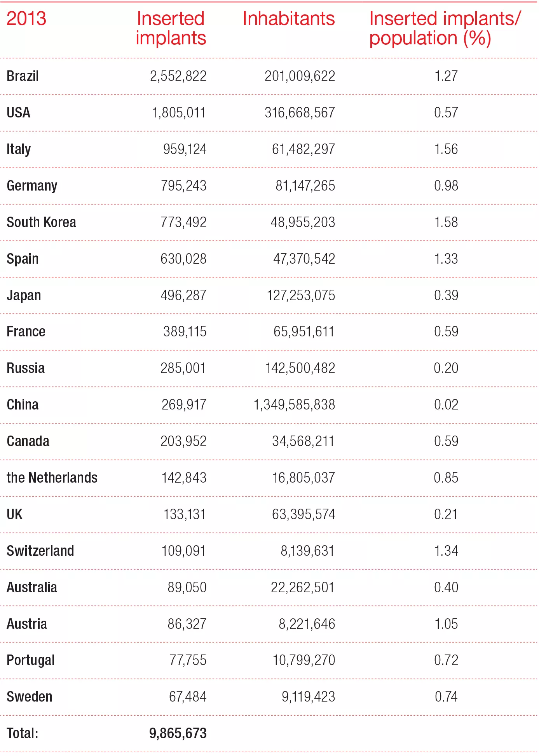Select Italy's inhabitants value 61,482,297
This screenshot has width=539, height=756.
pos(303,149)
